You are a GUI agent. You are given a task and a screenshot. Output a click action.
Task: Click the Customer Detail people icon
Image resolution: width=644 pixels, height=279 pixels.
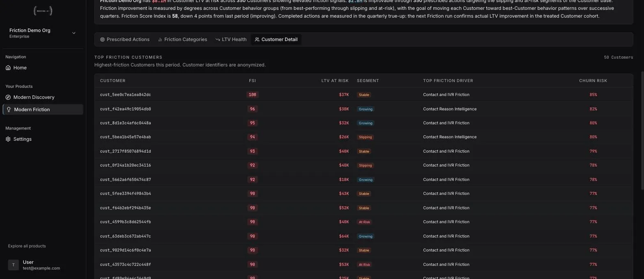pyautogui.click(x=257, y=39)
